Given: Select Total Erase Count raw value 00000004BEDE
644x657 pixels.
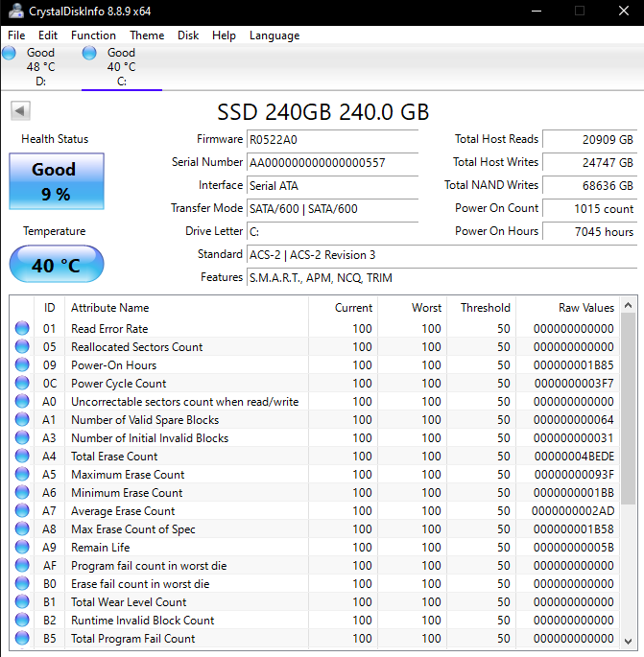Looking at the screenshot, I should tap(574, 456).
